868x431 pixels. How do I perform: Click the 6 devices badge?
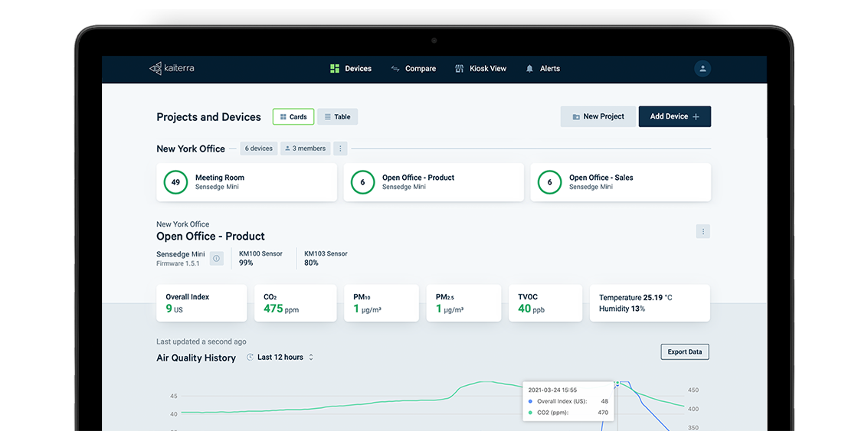click(259, 149)
